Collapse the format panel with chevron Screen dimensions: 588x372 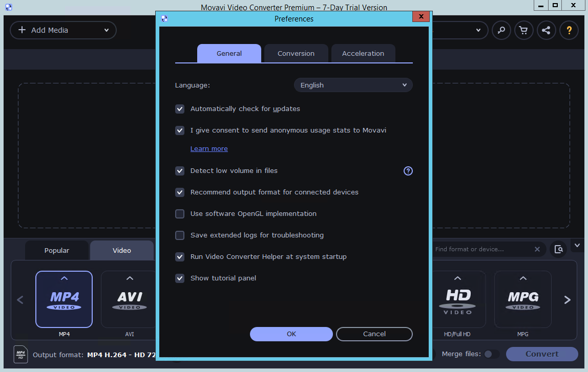pos(577,246)
